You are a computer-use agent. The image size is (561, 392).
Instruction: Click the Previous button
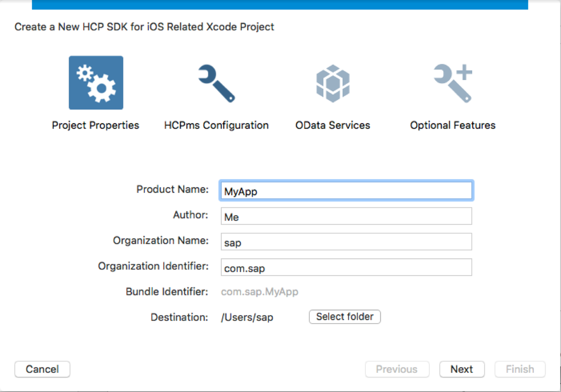pyautogui.click(x=397, y=369)
